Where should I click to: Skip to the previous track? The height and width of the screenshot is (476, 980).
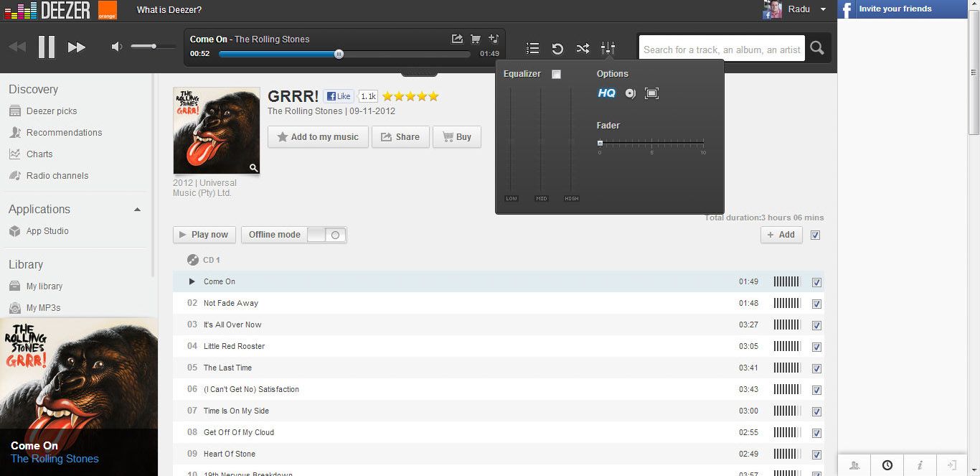click(17, 47)
